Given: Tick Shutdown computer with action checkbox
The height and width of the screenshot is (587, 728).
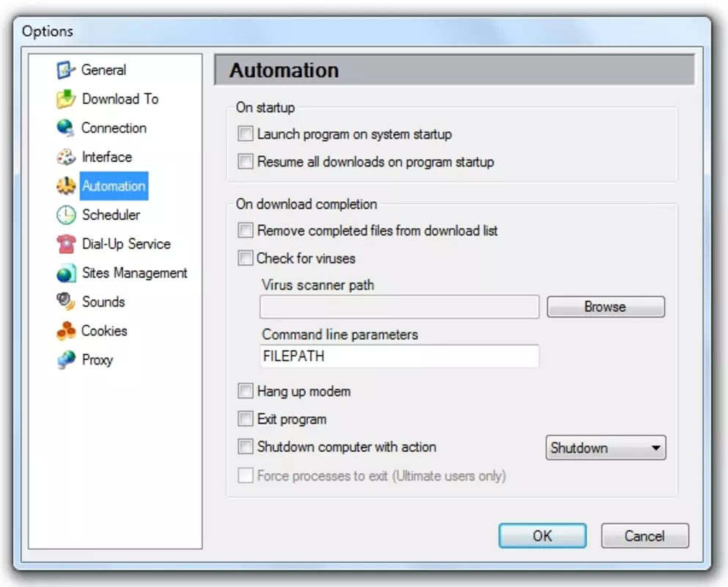Looking at the screenshot, I should (246, 447).
